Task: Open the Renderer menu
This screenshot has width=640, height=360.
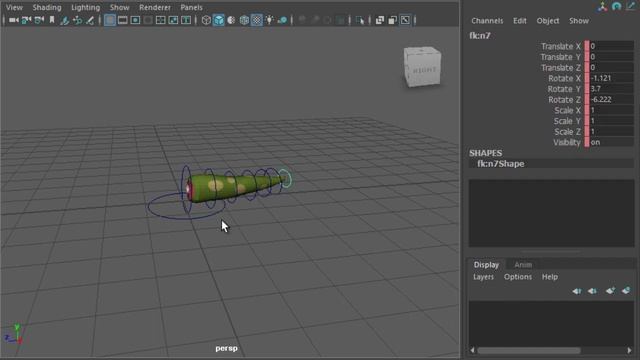Action: pos(155,7)
